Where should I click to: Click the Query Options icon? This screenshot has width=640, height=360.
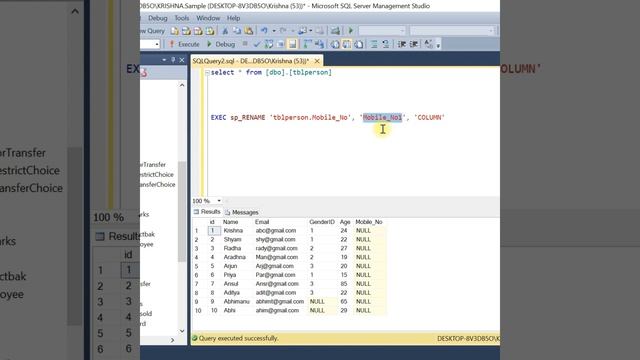(x=280, y=44)
